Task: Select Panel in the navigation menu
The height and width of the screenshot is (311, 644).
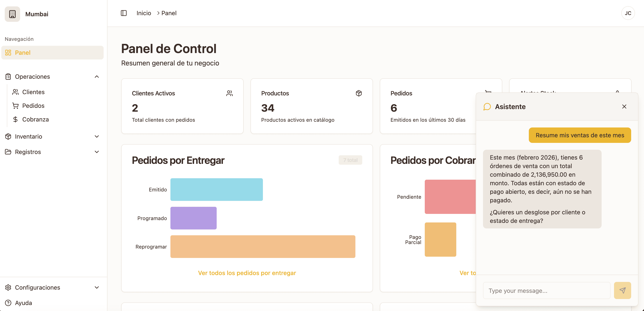Action: tap(23, 53)
